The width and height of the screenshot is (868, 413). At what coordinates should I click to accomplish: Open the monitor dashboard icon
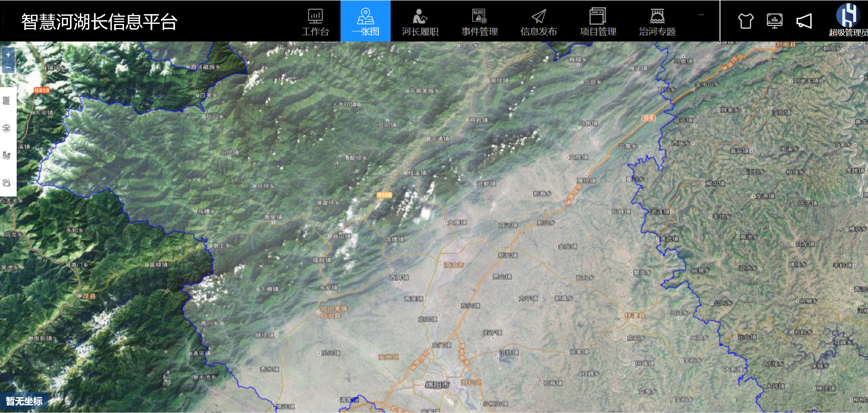pyautogui.click(x=774, y=21)
